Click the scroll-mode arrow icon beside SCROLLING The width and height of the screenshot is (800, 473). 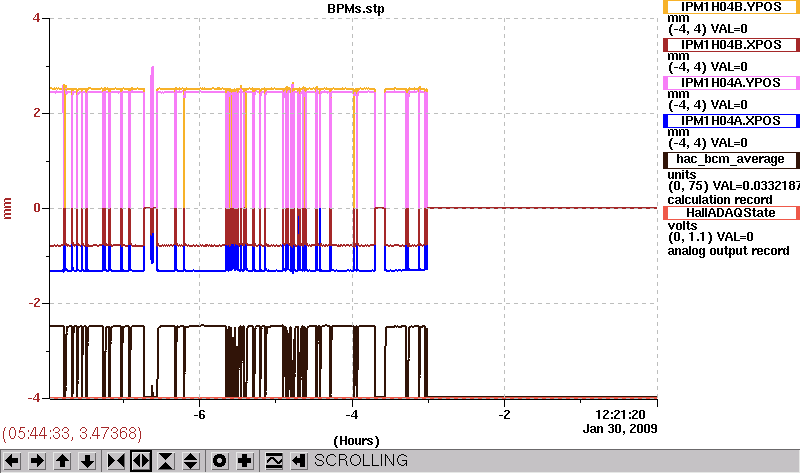tap(298, 461)
